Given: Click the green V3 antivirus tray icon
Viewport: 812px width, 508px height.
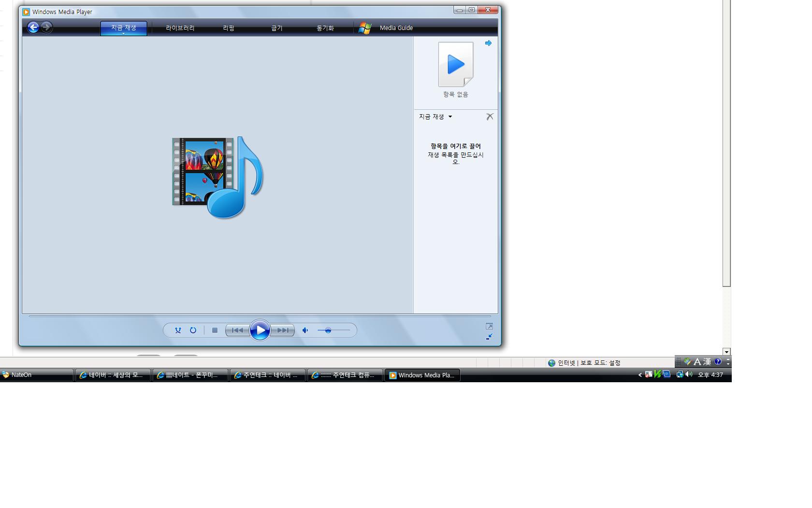Looking at the screenshot, I should (x=657, y=374).
